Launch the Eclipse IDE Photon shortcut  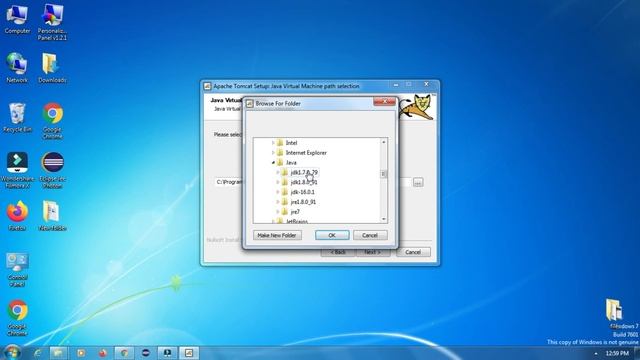click(x=52, y=170)
